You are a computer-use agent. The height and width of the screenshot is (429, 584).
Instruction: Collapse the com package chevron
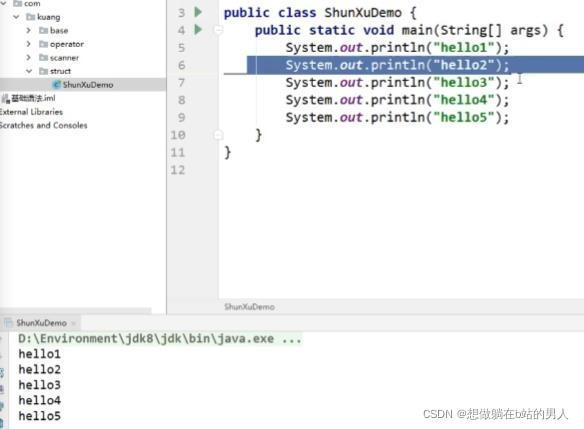tap(3, 3)
